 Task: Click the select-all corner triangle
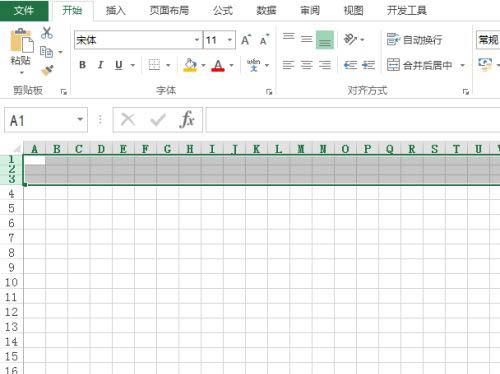[17, 148]
